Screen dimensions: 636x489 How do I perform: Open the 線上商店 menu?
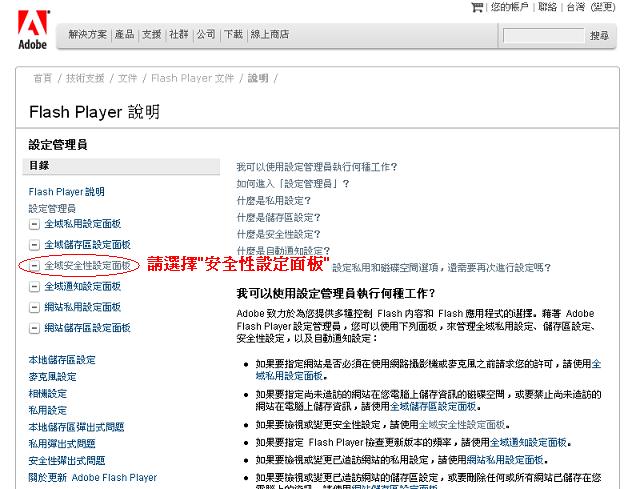point(270,34)
